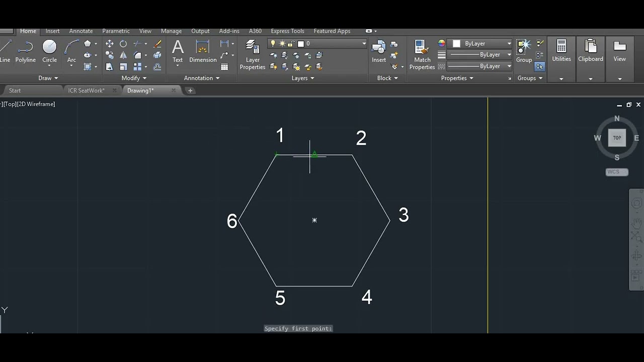This screenshot has height=362, width=644.
Task: Select the Arc drawing tool
Action: pyautogui.click(x=71, y=51)
